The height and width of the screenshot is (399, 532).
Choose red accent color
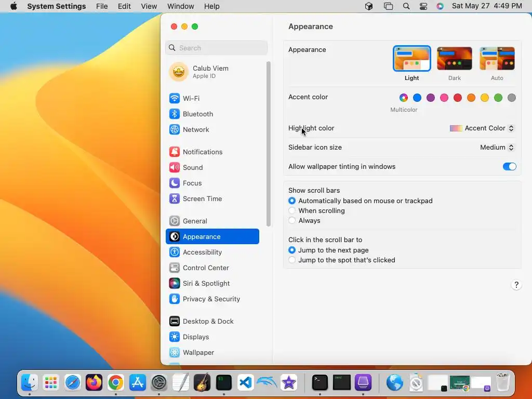[458, 98]
